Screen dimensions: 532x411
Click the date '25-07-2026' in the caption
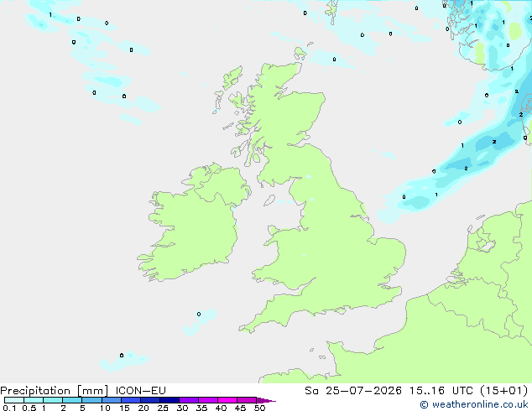tap(363, 391)
